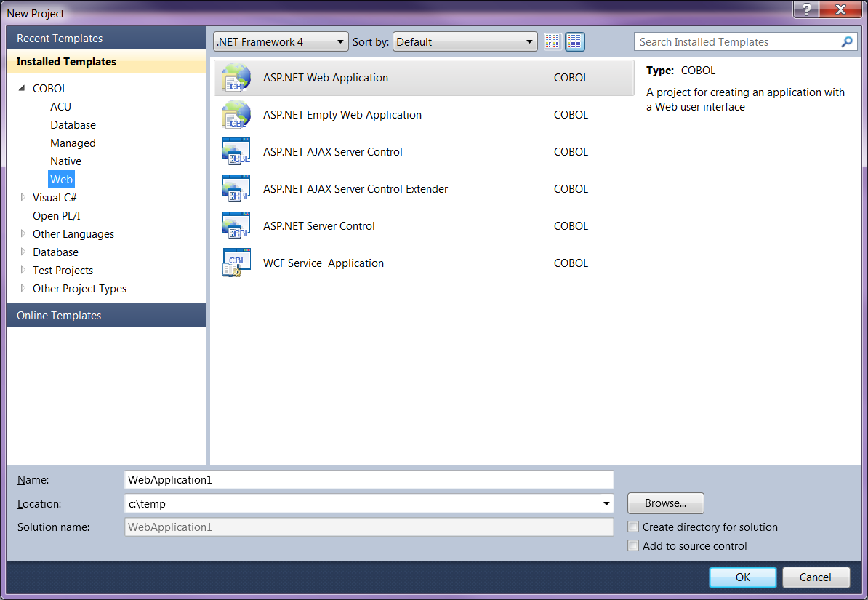This screenshot has height=600, width=868.
Task: Open the Sort by Default dropdown
Action: coord(465,41)
